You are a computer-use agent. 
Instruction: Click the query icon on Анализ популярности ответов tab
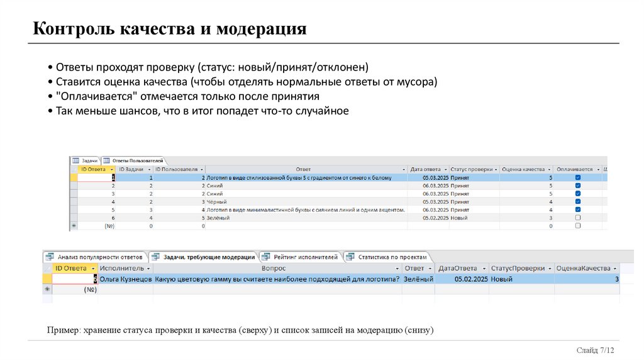(50, 257)
